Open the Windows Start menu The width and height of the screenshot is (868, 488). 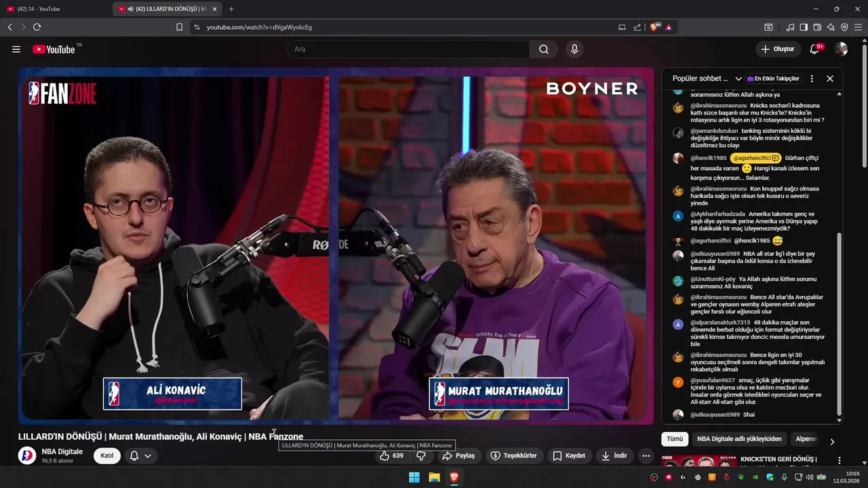click(414, 477)
